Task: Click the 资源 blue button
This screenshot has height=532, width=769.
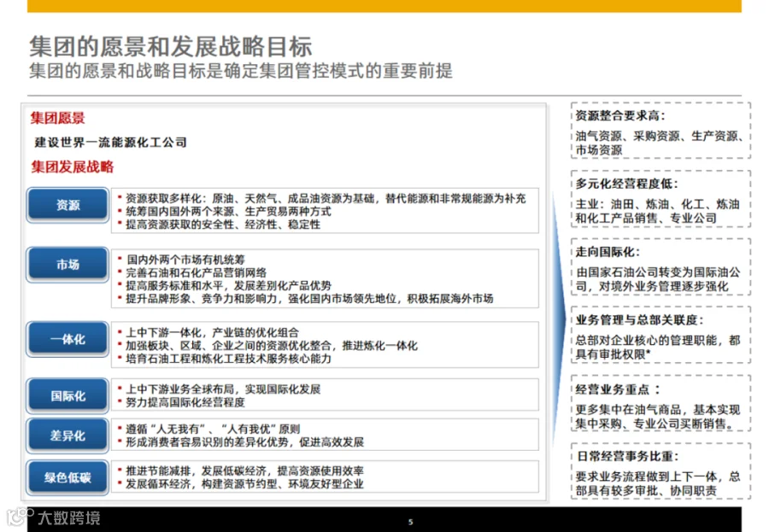Action: point(68,205)
